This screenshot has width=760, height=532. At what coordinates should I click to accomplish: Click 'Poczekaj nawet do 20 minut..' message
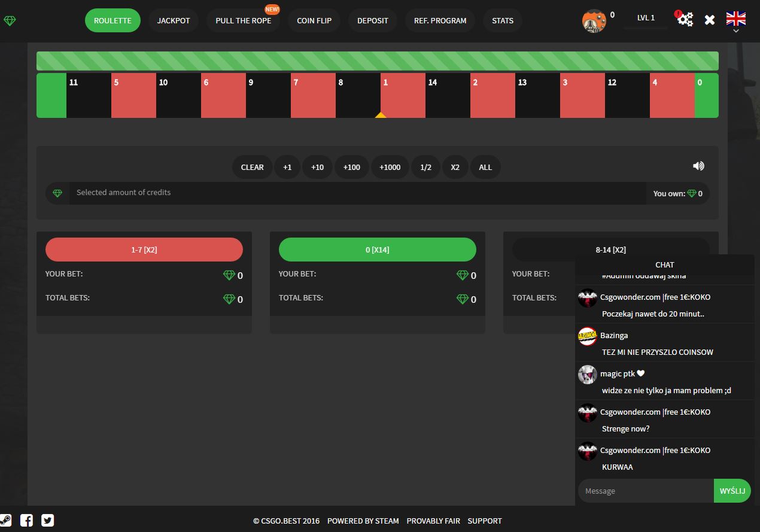(x=653, y=314)
